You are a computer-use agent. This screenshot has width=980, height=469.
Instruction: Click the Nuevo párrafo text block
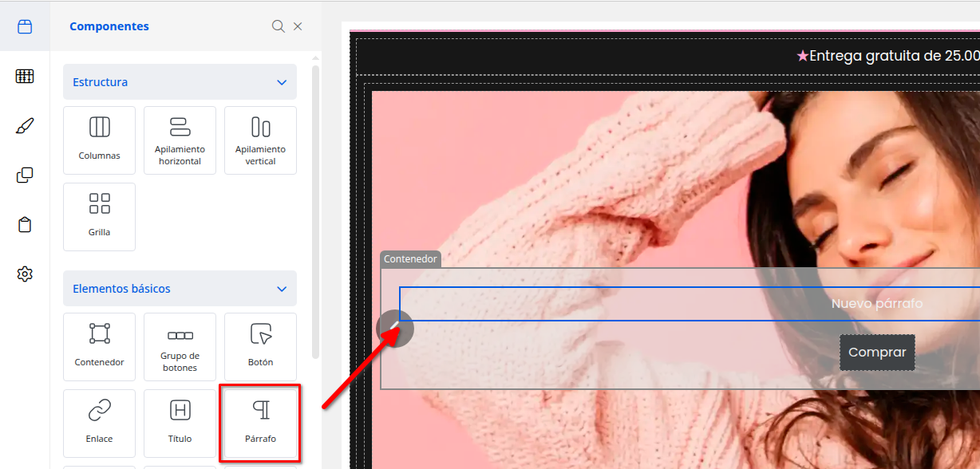pyautogui.click(x=876, y=304)
